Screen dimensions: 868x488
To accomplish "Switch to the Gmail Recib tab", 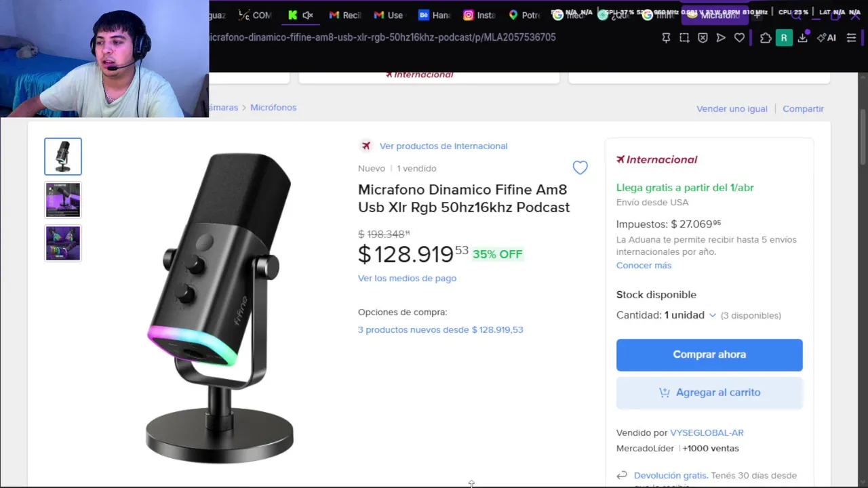I will pyautogui.click(x=344, y=15).
